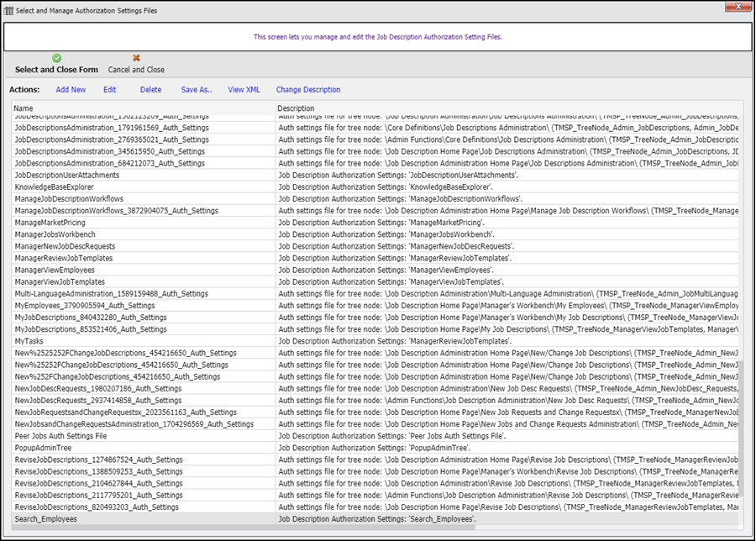Viewport: 756px width, 541px height.
Task: Click the green checkmark Select icon
Action: coord(57,58)
